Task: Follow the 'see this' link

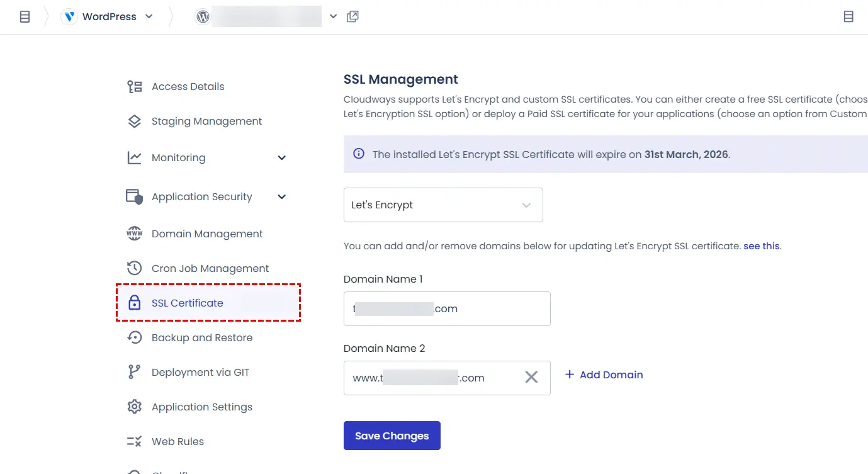Action: pyautogui.click(x=761, y=246)
